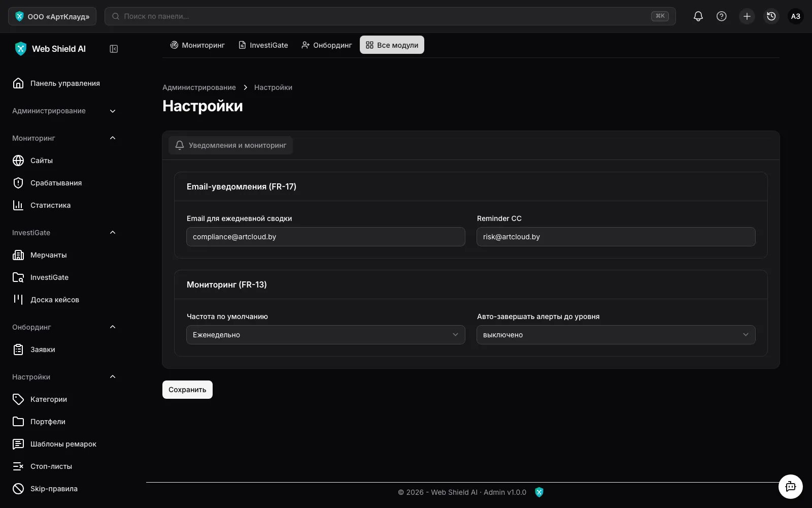Switch to InvestiGate module tab
812x508 pixels.
[263, 45]
